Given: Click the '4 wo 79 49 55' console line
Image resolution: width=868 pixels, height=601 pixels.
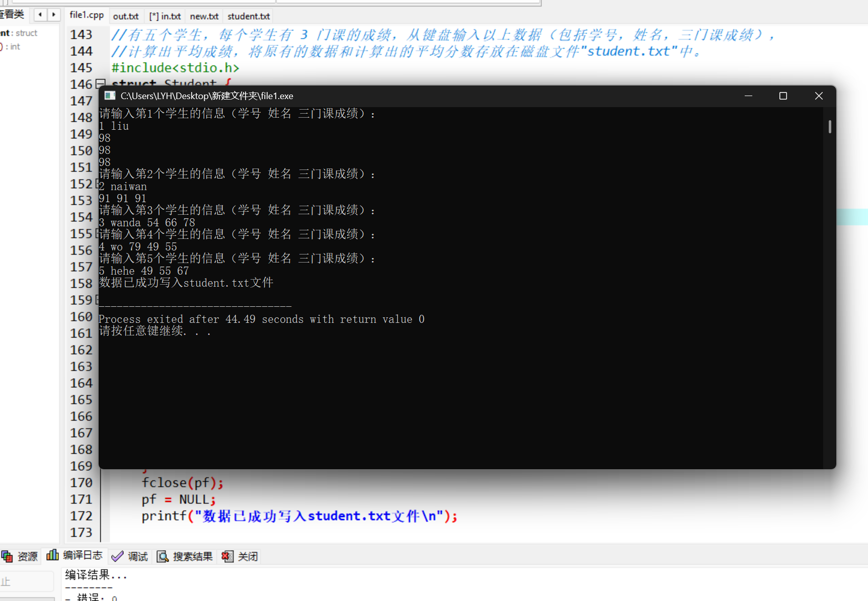Looking at the screenshot, I should tap(138, 247).
